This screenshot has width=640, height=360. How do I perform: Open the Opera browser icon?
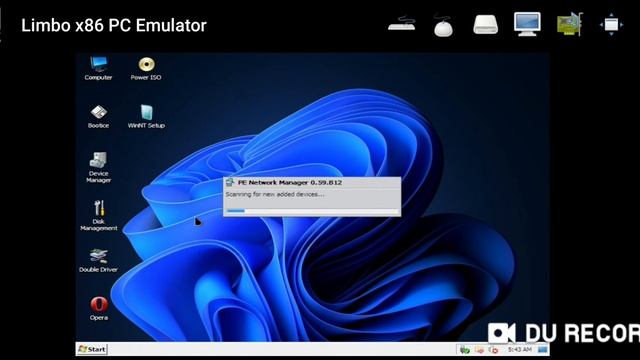point(99,309)
